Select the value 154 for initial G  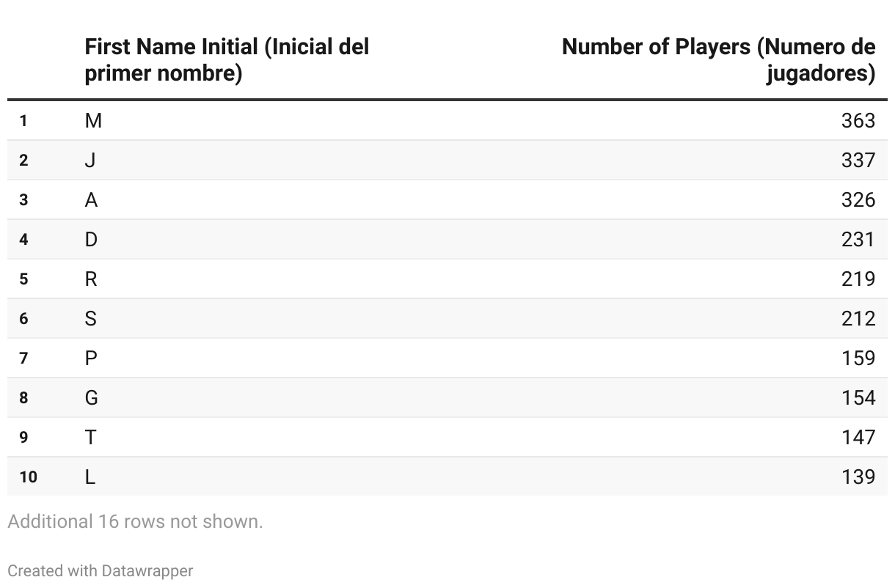pyautogui.click(x=858, y=398)
